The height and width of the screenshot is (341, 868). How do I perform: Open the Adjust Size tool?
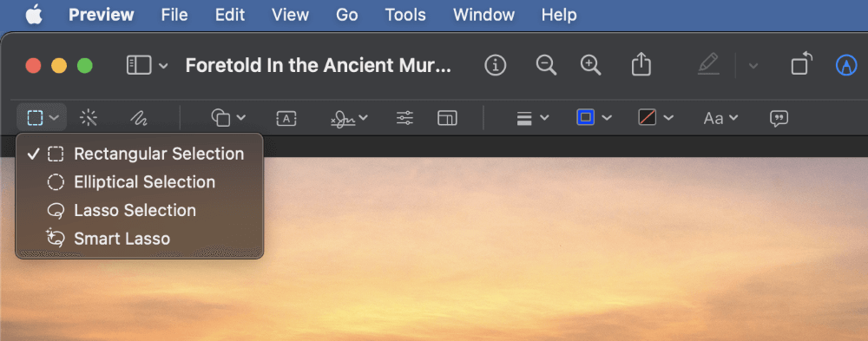[x=447, y=118]
